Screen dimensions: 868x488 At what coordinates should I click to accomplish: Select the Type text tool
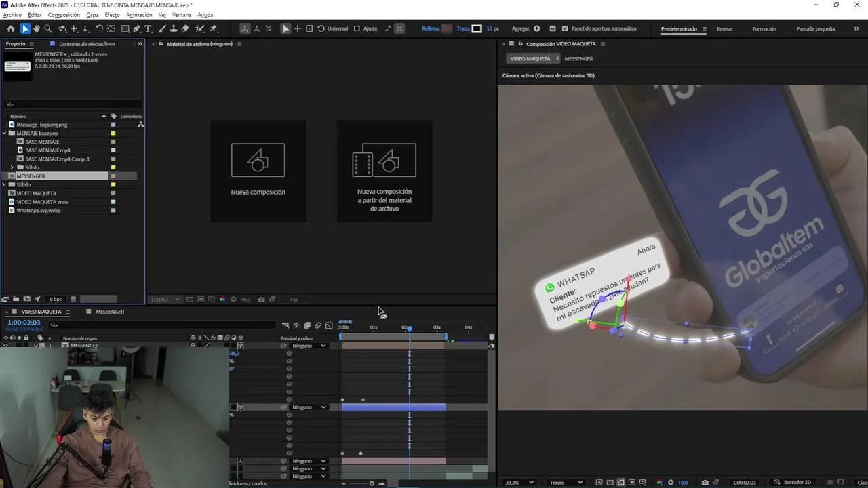click(149, 28)
